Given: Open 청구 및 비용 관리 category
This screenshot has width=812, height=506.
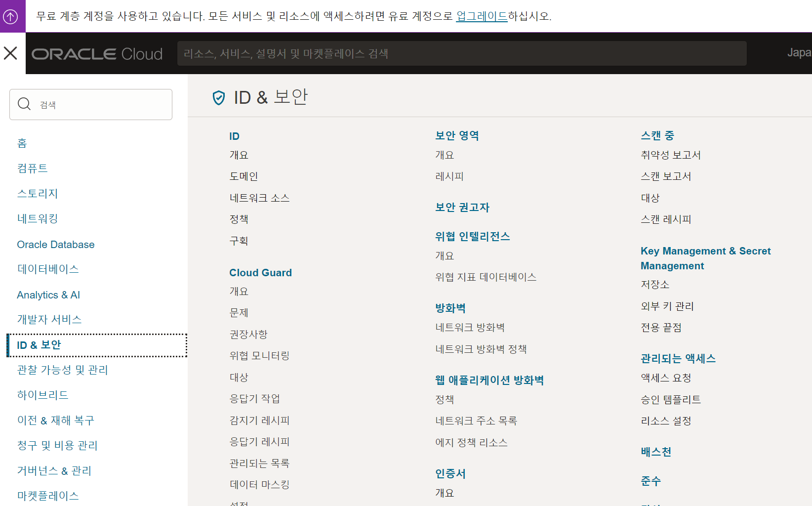Looking at the screenshot, I should tap(57, 446).
